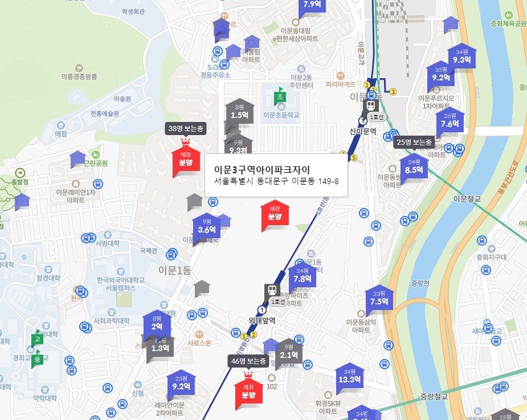Click red 분양 marker under 46명 보는중
Screen dimensions: 527x420
click(248, 391)
